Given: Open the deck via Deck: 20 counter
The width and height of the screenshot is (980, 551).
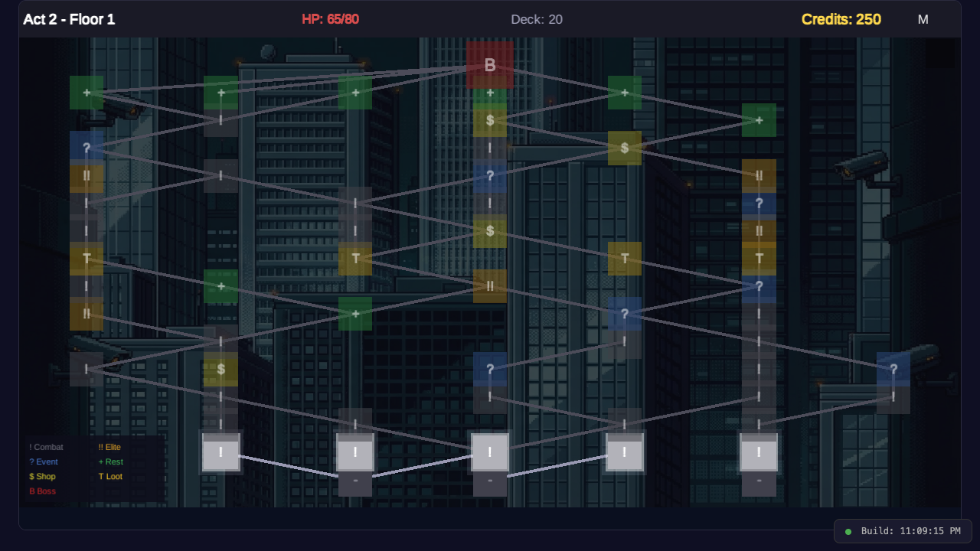Looking at the screenshot, I should (x=537, y=19).
